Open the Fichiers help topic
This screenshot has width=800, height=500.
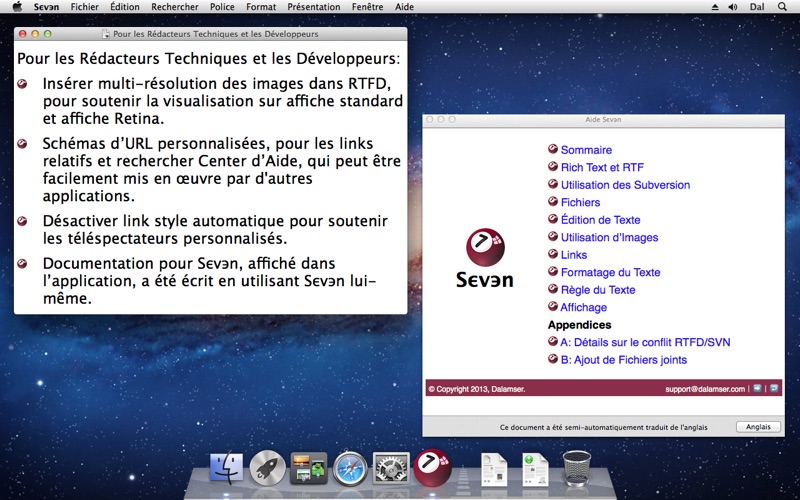click(580, 203)
